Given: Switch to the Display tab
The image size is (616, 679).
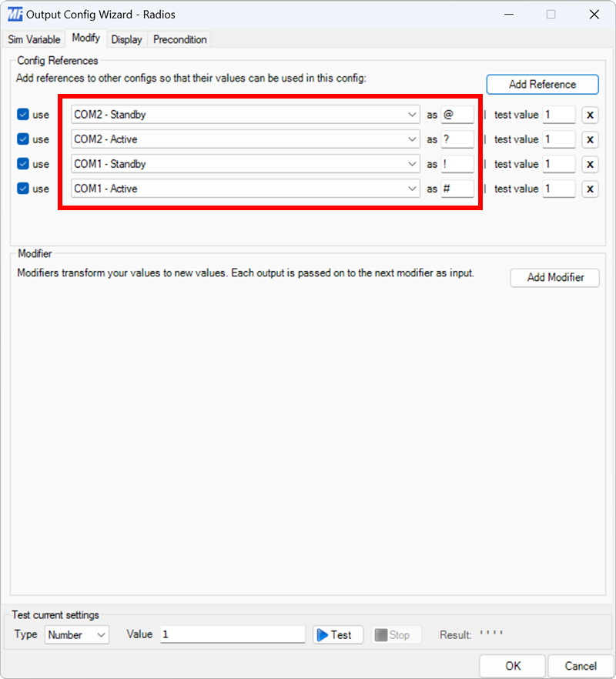Looking at the screenshot, I should (x=126, y=38).
